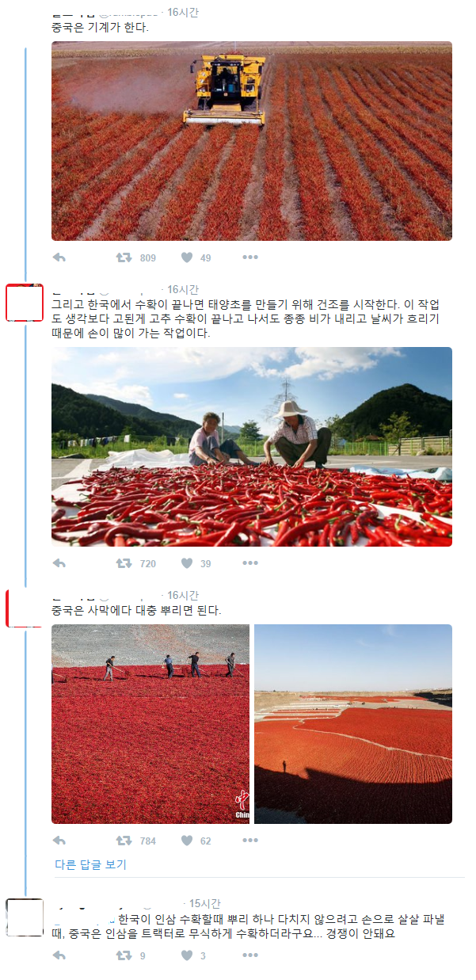Reply to the tweet with harvester machine photo
Image resolution: width=476 pixels, height=980 pixels.
(59, 257)
